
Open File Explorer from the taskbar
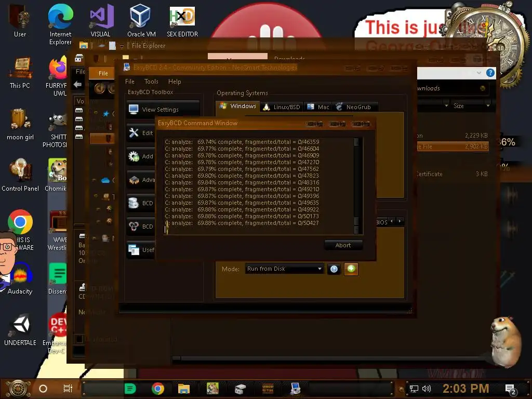click(183, 389)
